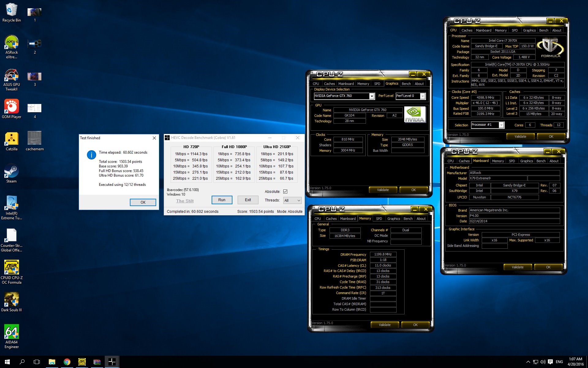Switch to Caches tab in CPU CPU-Z window
Image resolution: width=588 pixels, height=368 pixels.
(x=467, y=30)
